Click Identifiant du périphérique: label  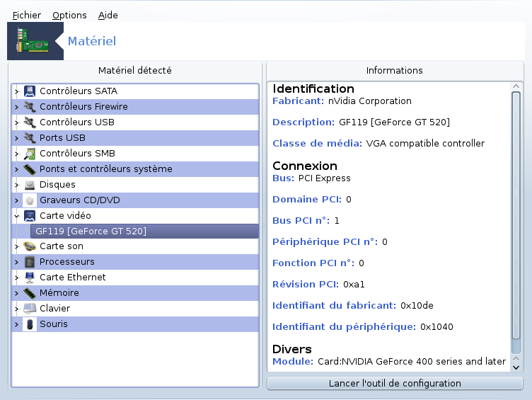(344, 327)
